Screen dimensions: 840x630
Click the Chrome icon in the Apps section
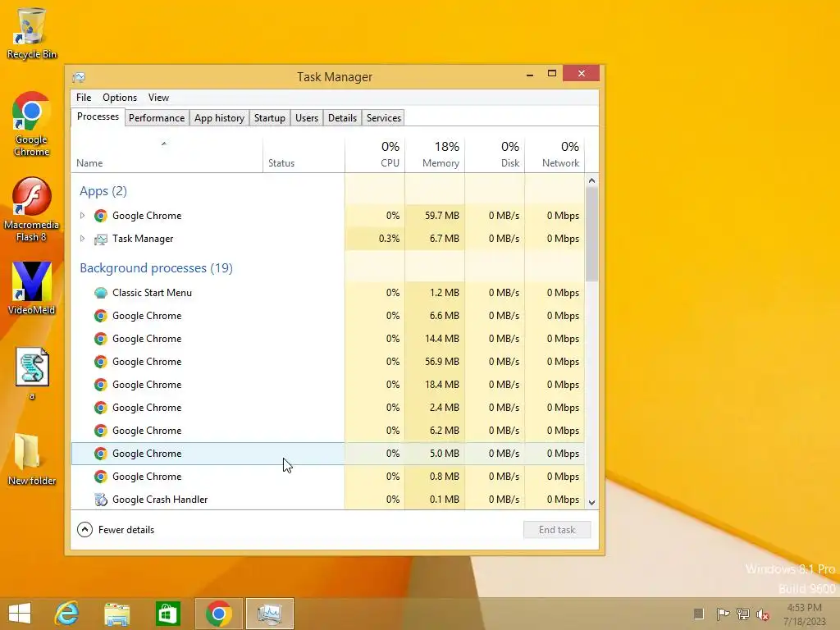(x=100, y=216)
